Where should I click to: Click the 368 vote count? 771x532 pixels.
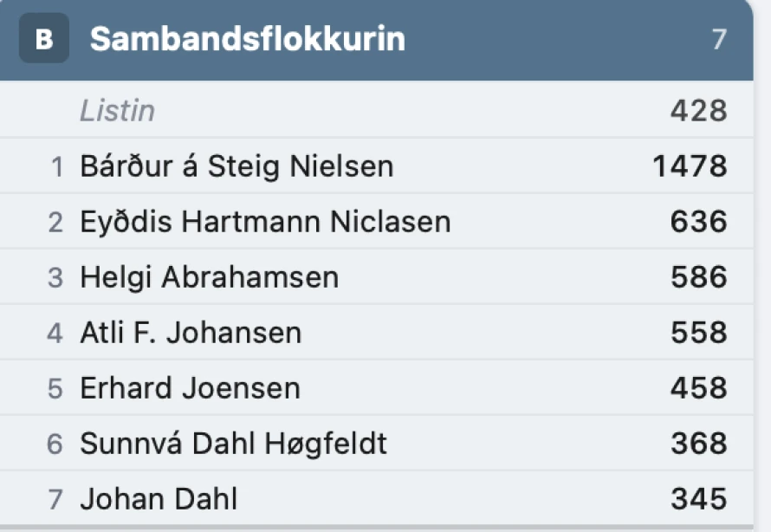point(698,444)
